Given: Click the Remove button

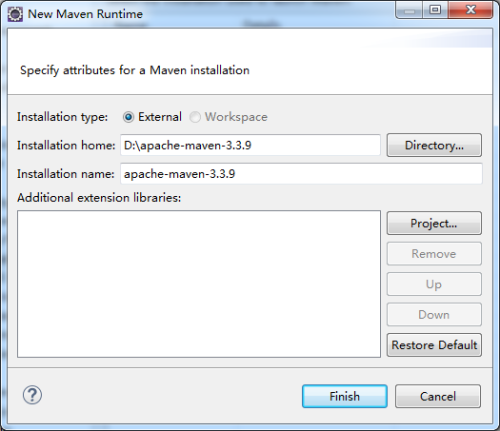Looking at the screenshot, I should [434, 254].
